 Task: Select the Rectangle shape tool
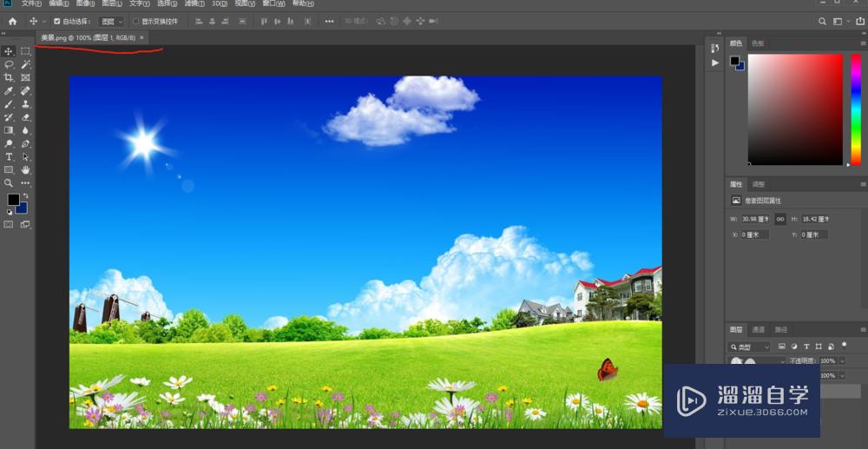coord(9,170)
